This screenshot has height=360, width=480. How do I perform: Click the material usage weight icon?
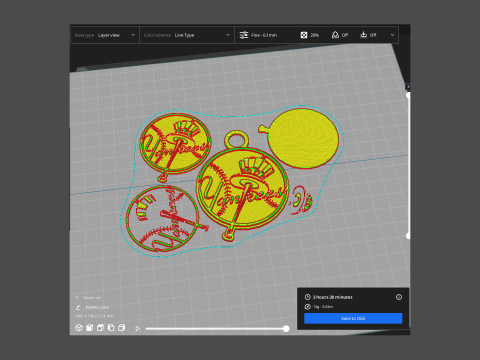pos(307,307)
